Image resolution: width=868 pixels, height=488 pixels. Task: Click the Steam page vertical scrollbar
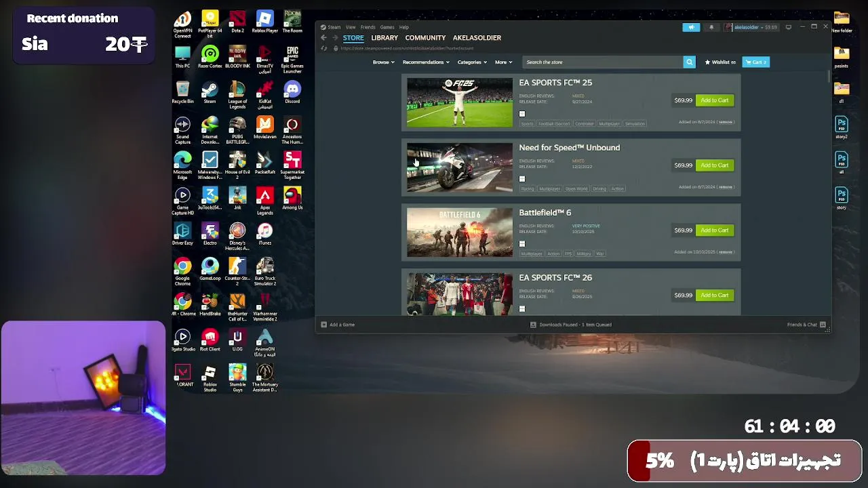829,77
